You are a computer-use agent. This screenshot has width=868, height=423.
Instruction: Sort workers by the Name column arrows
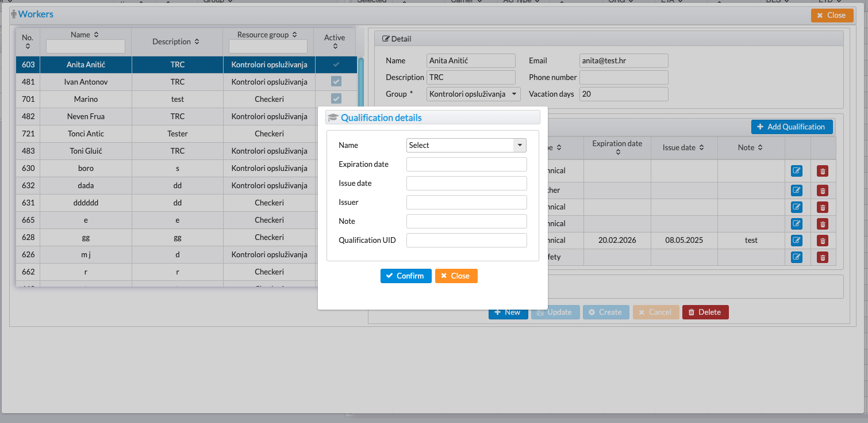[96, 35]
